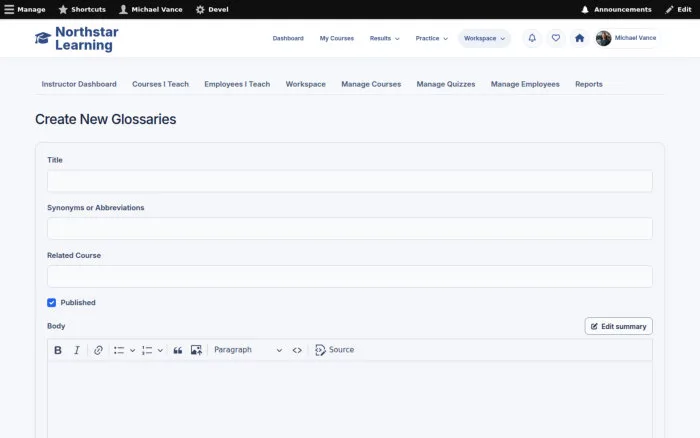Switch to Employees I Teach tab

pyautogui.click(x=237, y=84)
